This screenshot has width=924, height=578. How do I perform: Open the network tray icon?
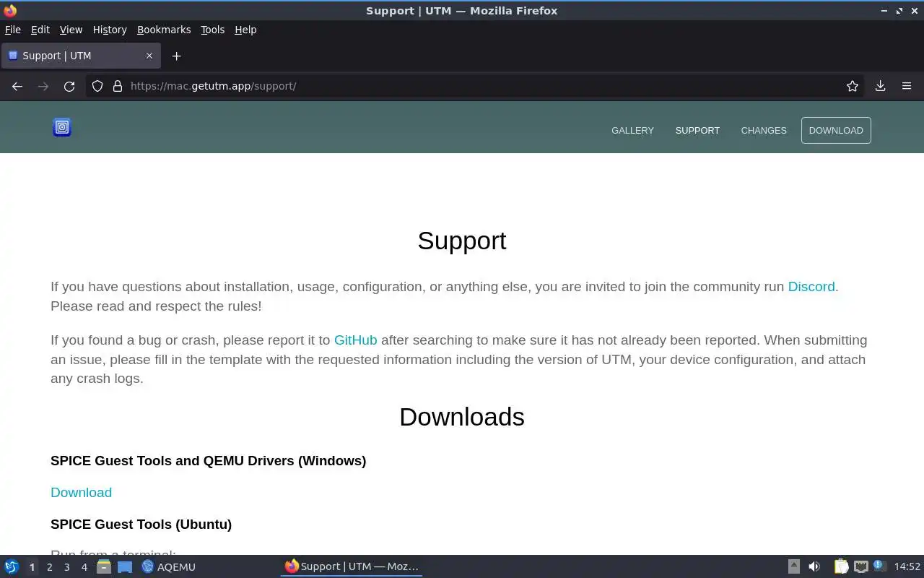(x=861, y=566)
